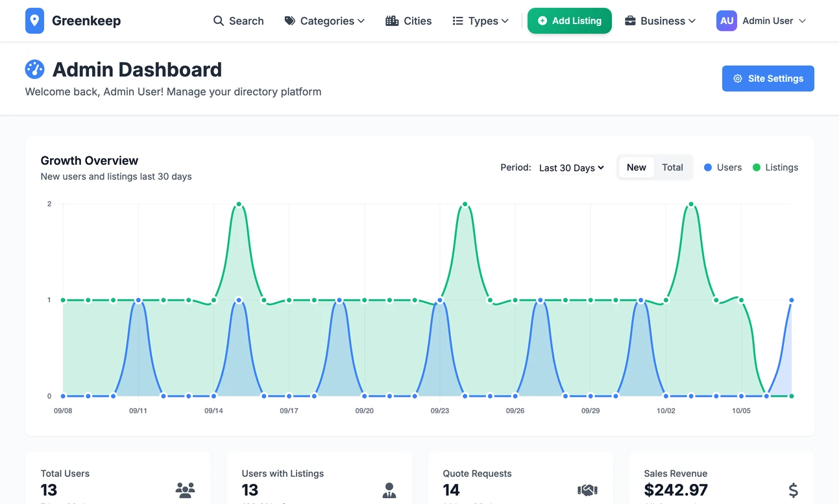Screen dimensions: 839x504
Task: Open Site Settings
Action: coord(768,78)
